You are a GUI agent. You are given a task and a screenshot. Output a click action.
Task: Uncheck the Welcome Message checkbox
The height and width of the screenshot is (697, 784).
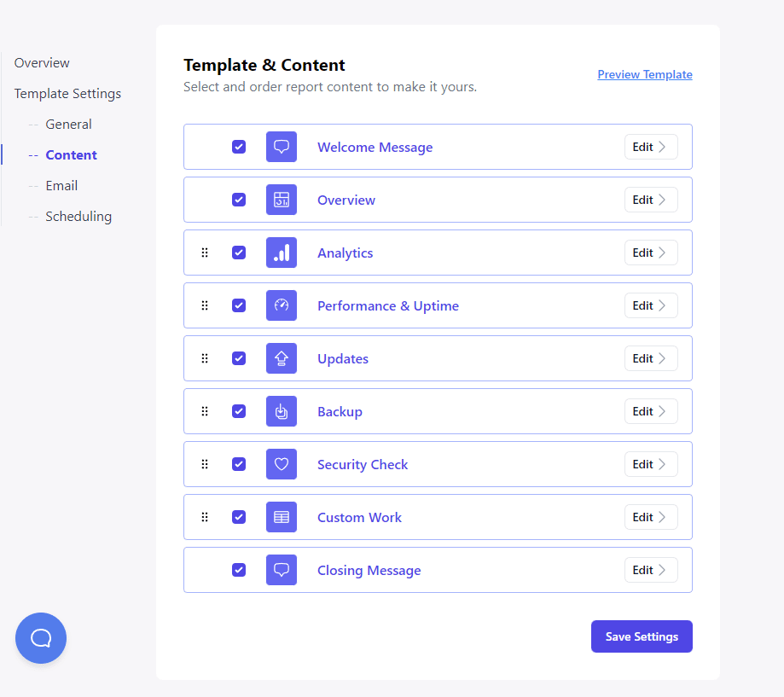pyautogui.click(x=239, y=147)
